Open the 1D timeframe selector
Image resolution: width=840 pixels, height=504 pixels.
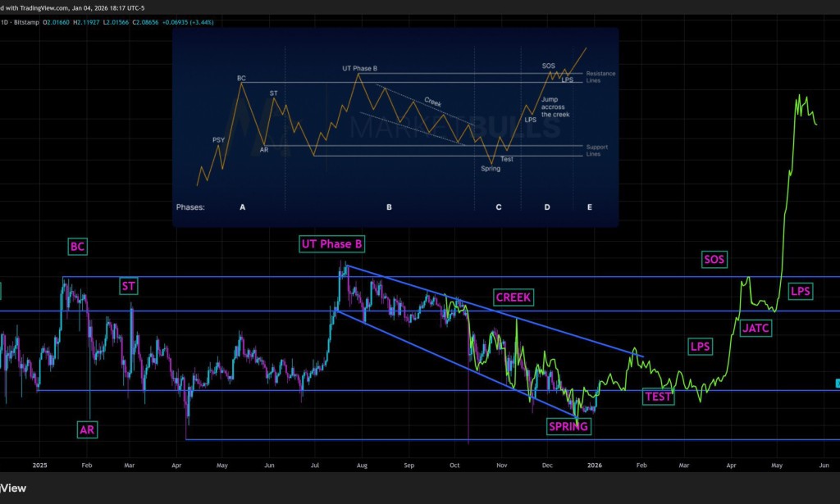click(6, 23)
